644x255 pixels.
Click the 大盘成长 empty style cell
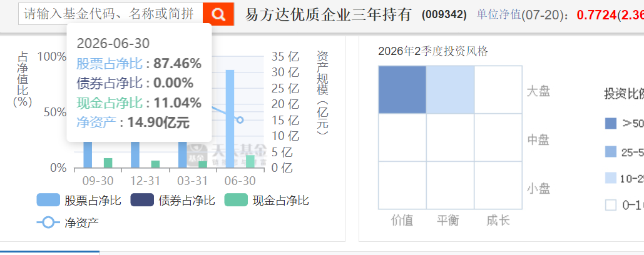click(x=498, y=89)
